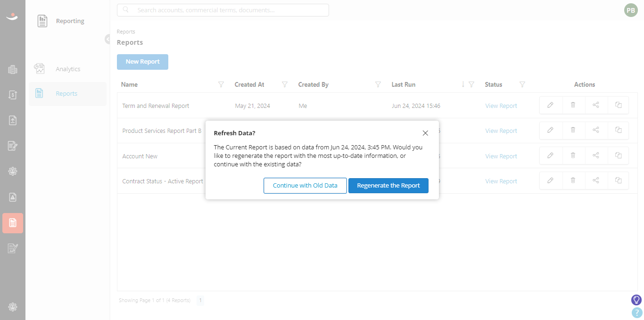Open the question mark help icon
Viewport: 644px width, 320px height.
point(636,312)
